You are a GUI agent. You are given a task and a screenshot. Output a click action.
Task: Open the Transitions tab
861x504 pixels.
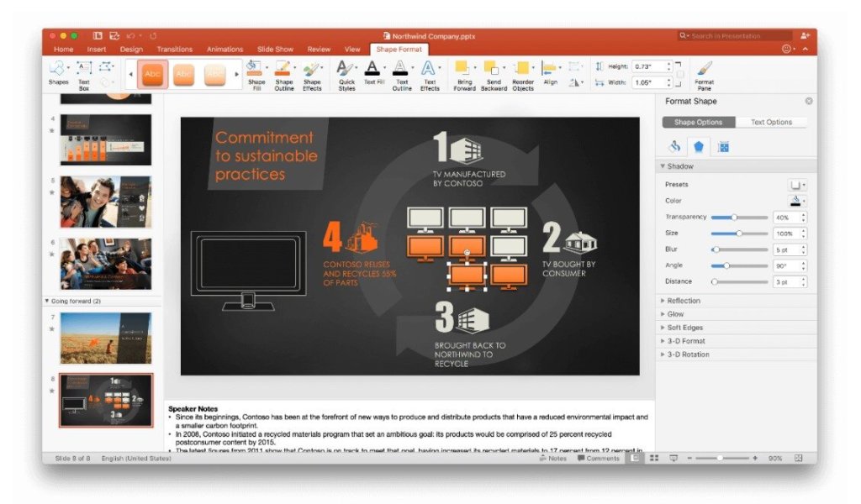(174, 49)
